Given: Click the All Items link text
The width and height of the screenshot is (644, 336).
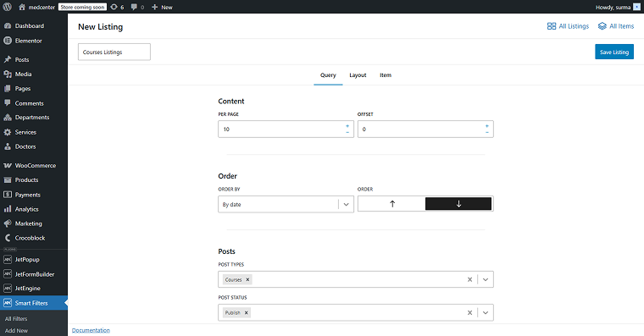Looking at the screenshot, I should 621,26.
